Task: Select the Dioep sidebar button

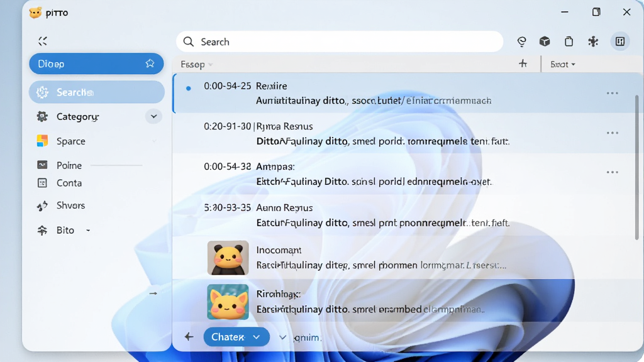Action: point(96,63)
